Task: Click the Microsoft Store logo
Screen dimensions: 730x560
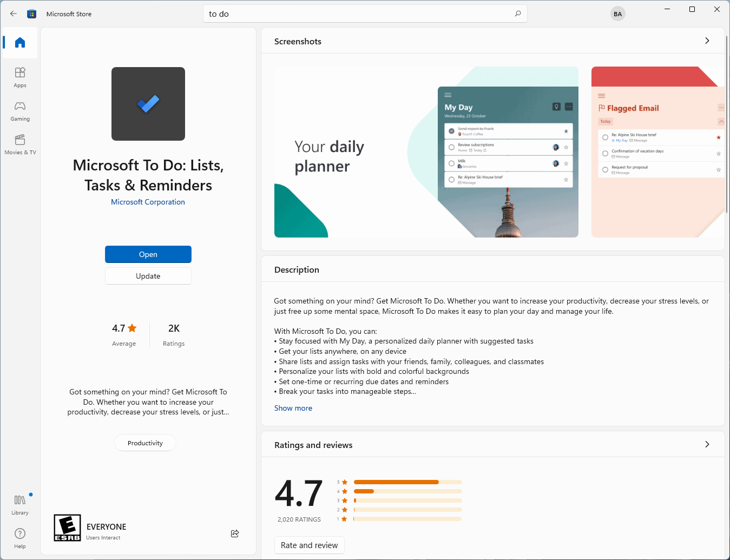Action: click(x=31, y=14)
